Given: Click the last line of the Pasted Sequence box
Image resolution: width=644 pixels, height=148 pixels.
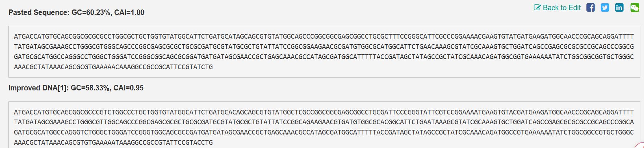Looking at the screenshot, I should click(113, 67).
